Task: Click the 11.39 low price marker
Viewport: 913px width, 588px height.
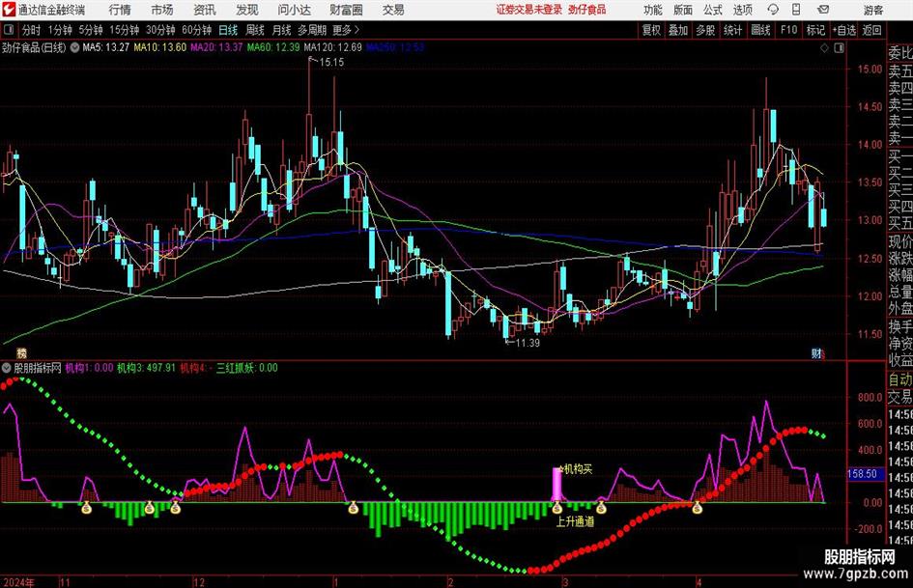Action: coord(528,343)
